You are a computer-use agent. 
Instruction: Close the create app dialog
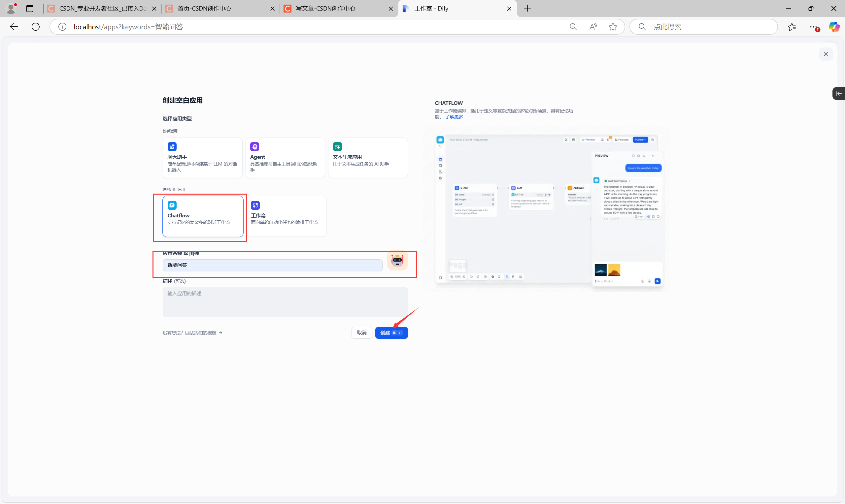pos(826,54)
